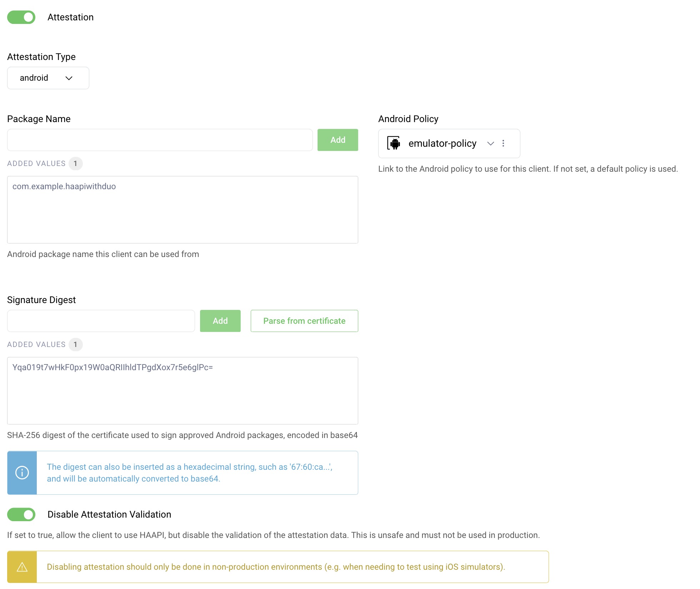700x589 pixels.
Task: Click the Signature Digest added values count badge
Action: [75, 344]
